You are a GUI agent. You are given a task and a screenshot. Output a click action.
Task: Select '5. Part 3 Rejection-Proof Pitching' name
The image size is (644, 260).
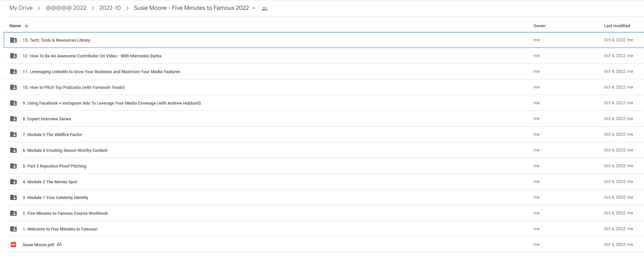pos(54,166)
